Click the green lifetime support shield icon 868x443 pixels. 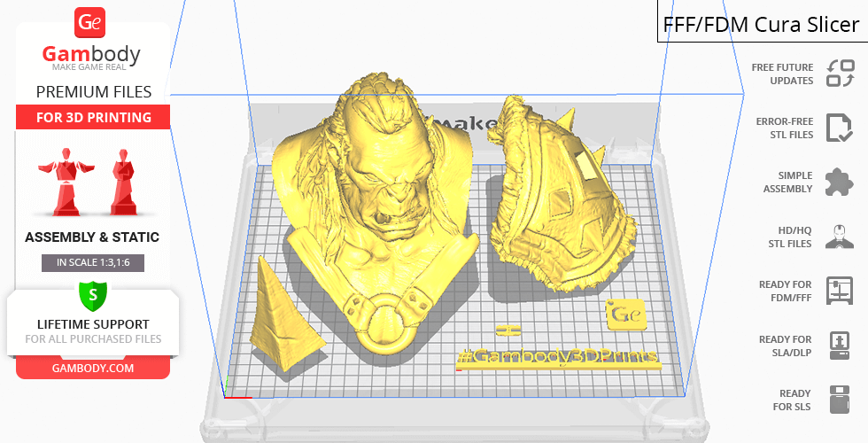coord(92,293)
